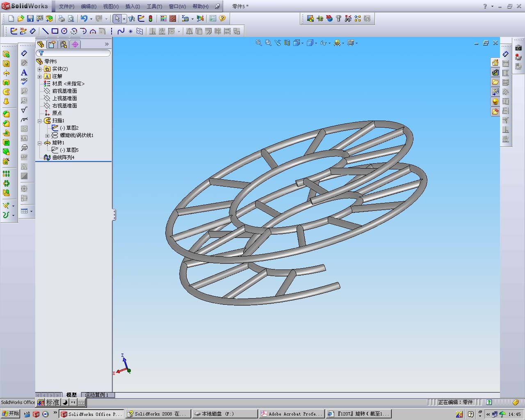Expand the 注解 folder
The width and height of the screenshot is (525, 420).
click(40, 76)
